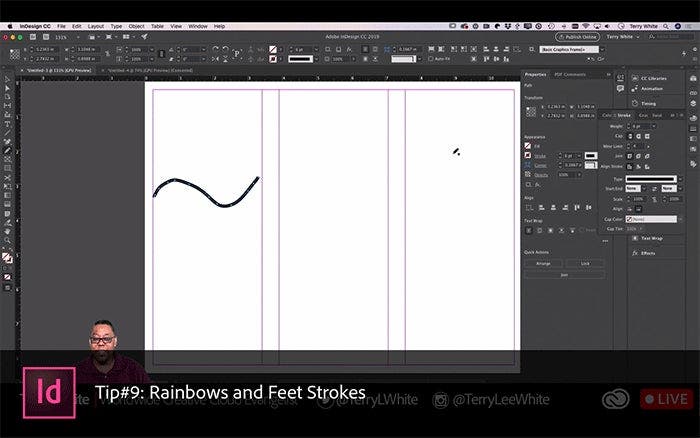Open the Object menu

(x=136, y=26)
